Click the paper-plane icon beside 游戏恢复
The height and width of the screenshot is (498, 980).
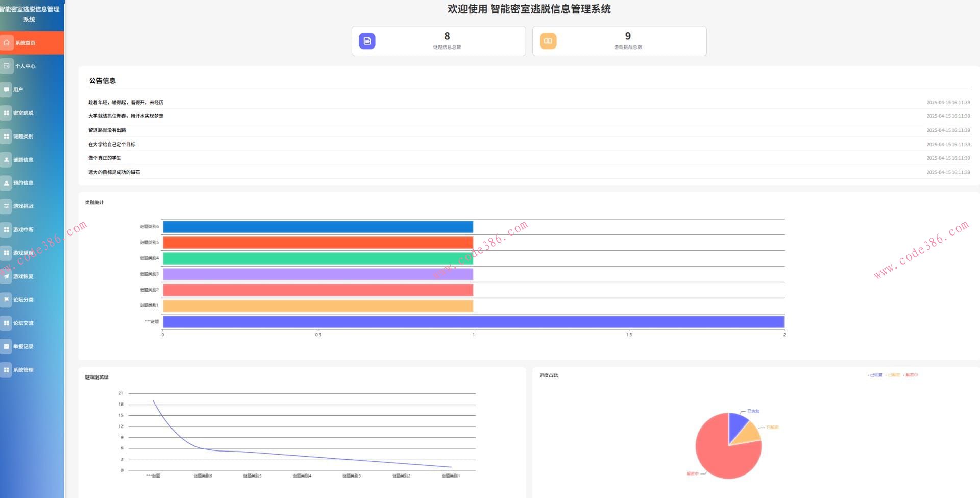coord(7,276)
